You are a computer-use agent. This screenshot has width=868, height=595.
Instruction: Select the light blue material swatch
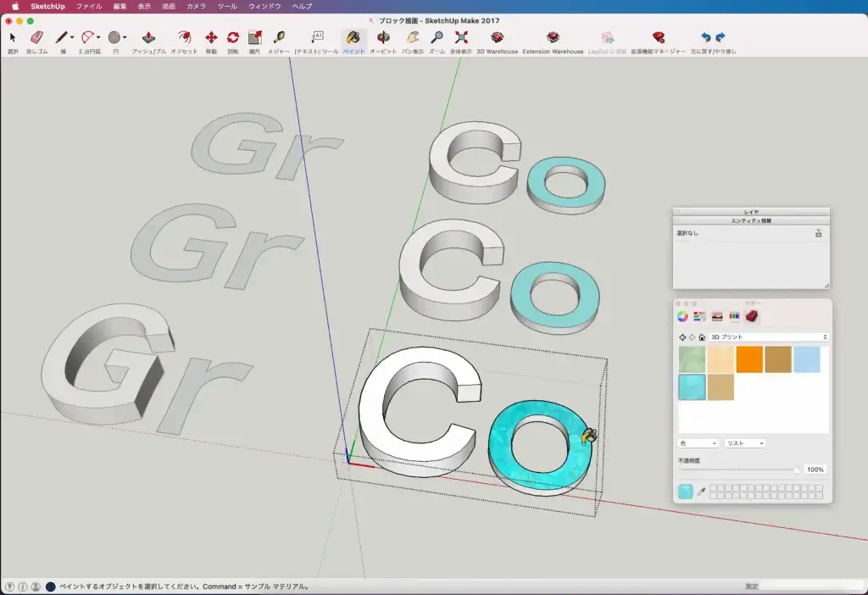click(x=807, y=359)
